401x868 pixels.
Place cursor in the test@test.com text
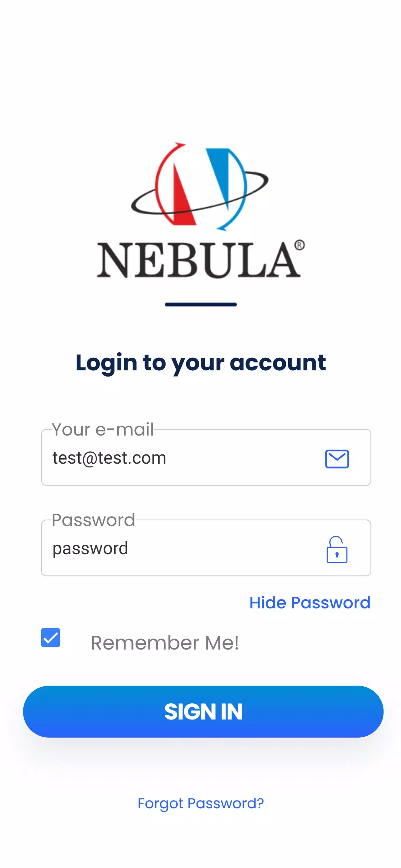click(x=109, y=458)
